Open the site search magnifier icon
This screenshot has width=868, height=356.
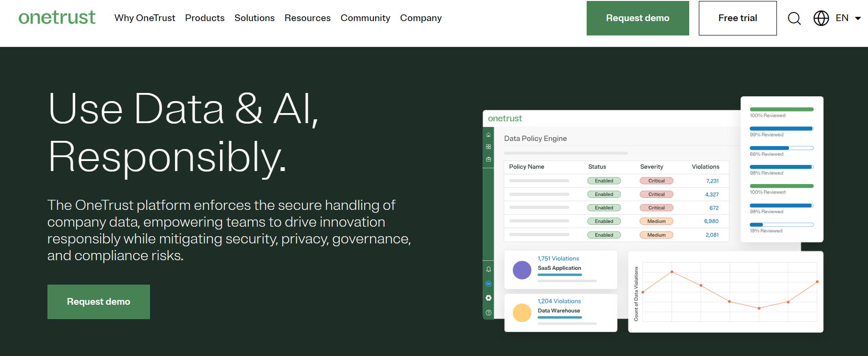tap(794, 18)
